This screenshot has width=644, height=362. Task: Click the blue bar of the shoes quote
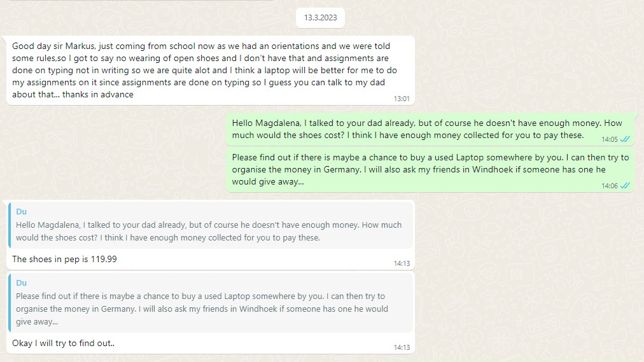(x=10, y=225)
